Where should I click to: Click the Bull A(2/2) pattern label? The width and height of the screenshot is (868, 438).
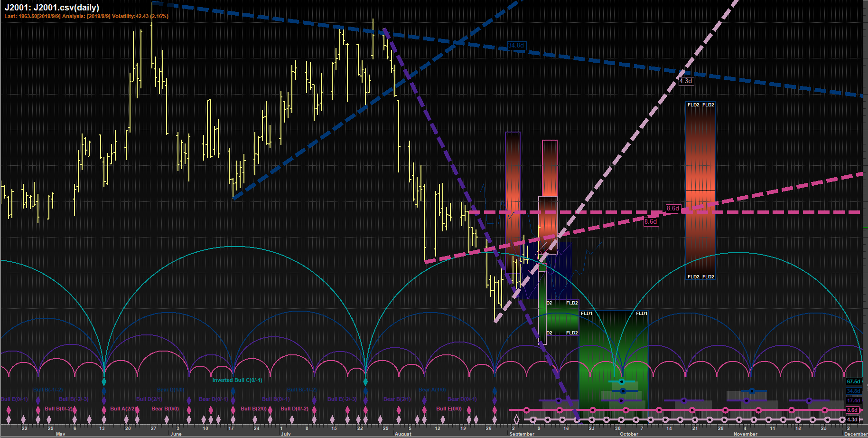click(124, 409)
